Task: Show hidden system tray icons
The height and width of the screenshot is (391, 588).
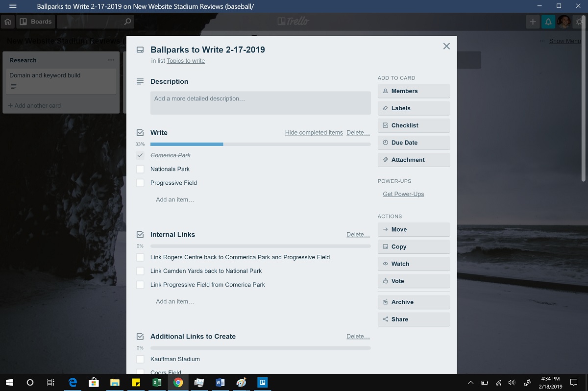Action: click(471, 382)
